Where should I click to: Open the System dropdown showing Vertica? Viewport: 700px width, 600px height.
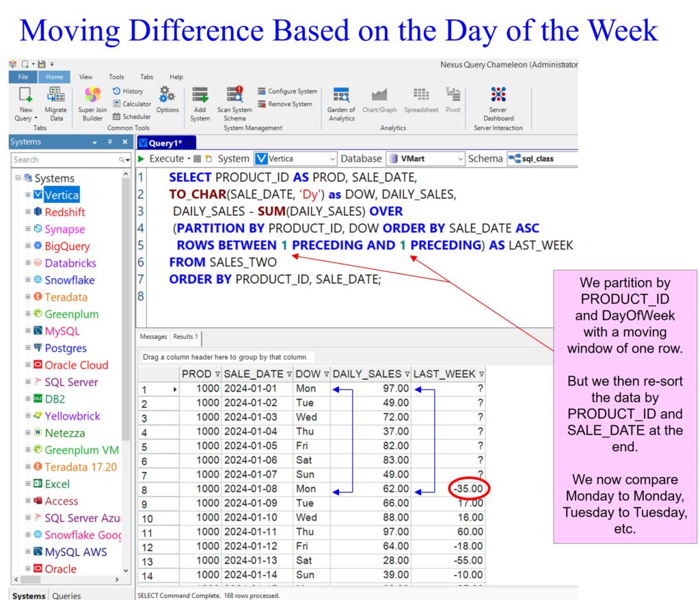pos(295,159)
